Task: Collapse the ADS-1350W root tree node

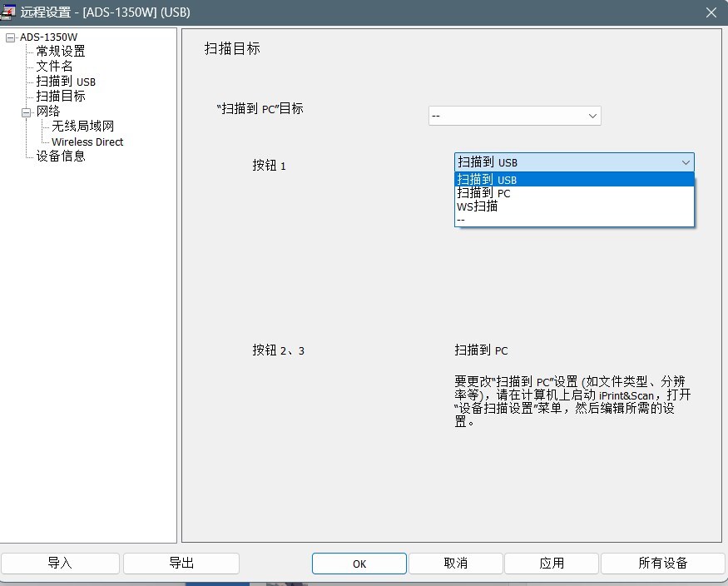Action: click(10, 37)
